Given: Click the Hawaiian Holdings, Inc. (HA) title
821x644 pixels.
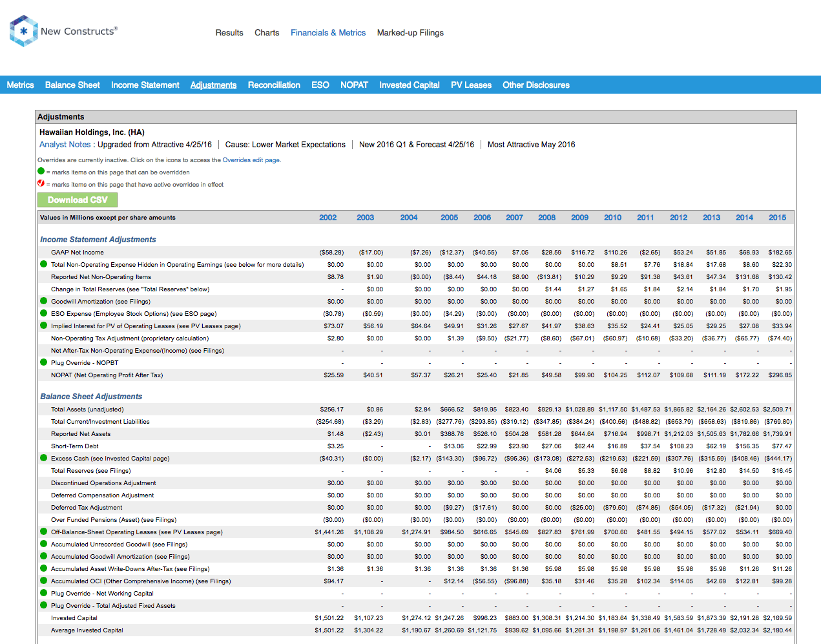Looking at the screenshot, I should (92, 132).
